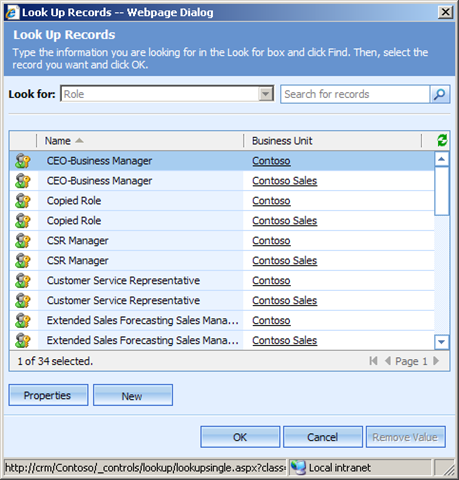Open Contoso Sales link in Customer Service Representative row
The height and width of the screenshot is (480, 459).
click(284, 301)
